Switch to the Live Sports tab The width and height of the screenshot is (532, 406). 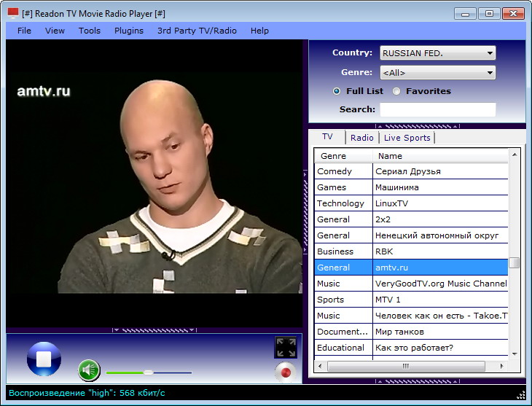click(407, 138)
